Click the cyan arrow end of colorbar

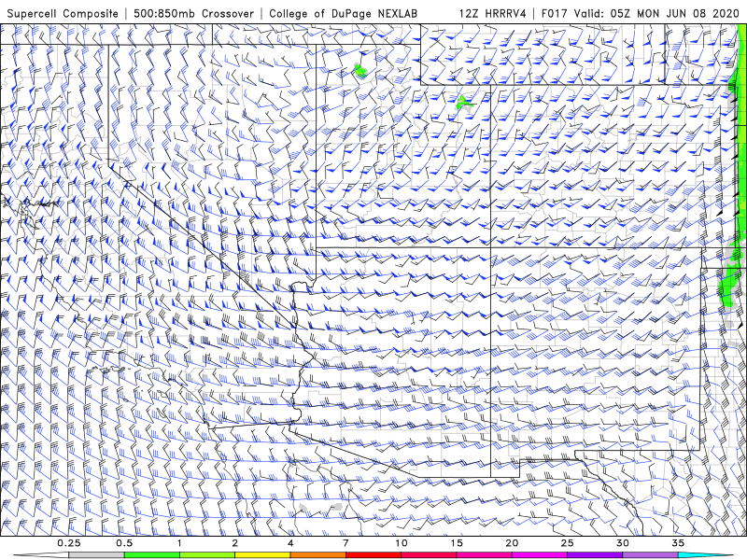point(705,555)
